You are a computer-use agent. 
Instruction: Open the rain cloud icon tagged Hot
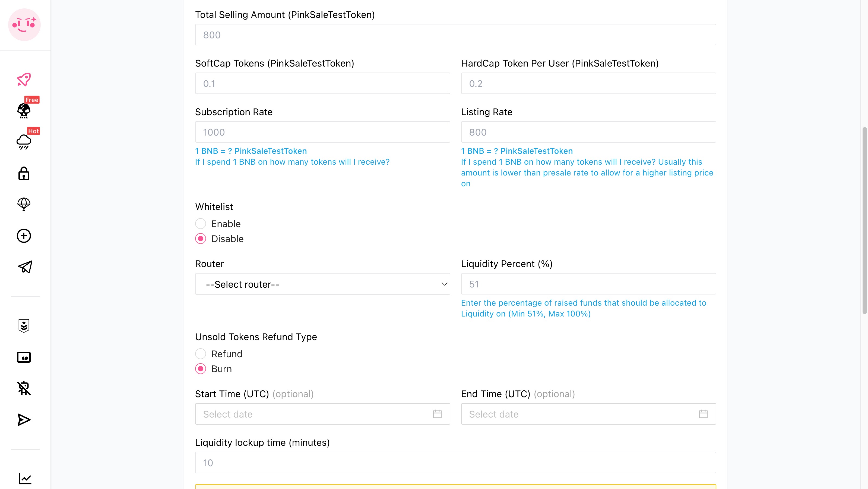(24, 142)
